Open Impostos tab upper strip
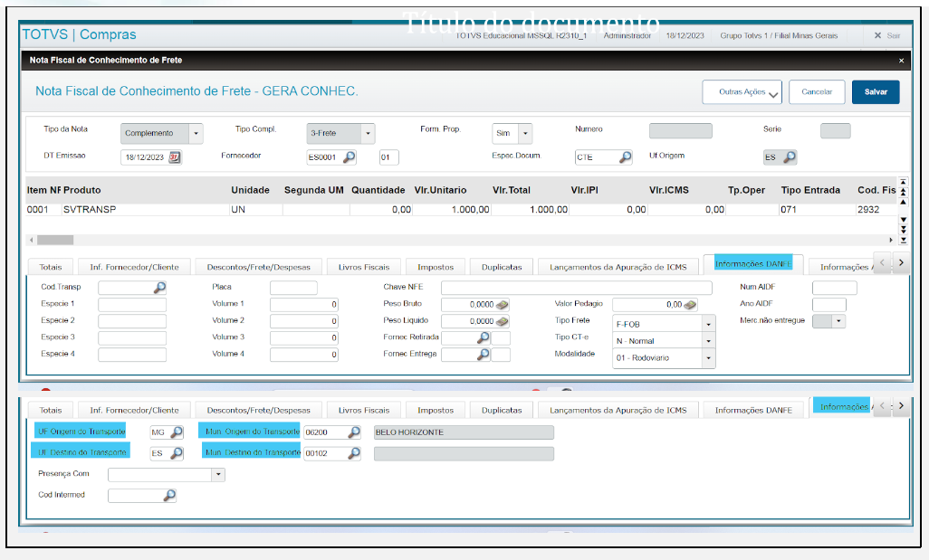 (436, 268)
